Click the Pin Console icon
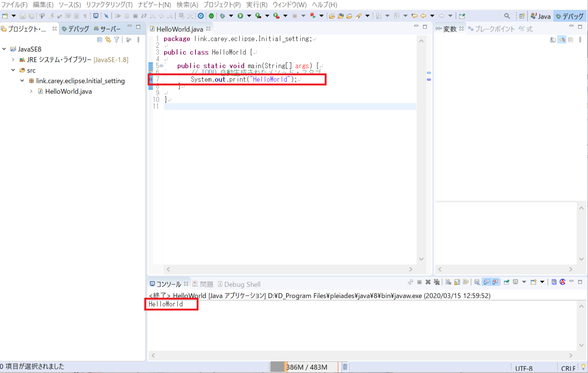This screenshot has width=588, height=373. (x=506, y=282)
